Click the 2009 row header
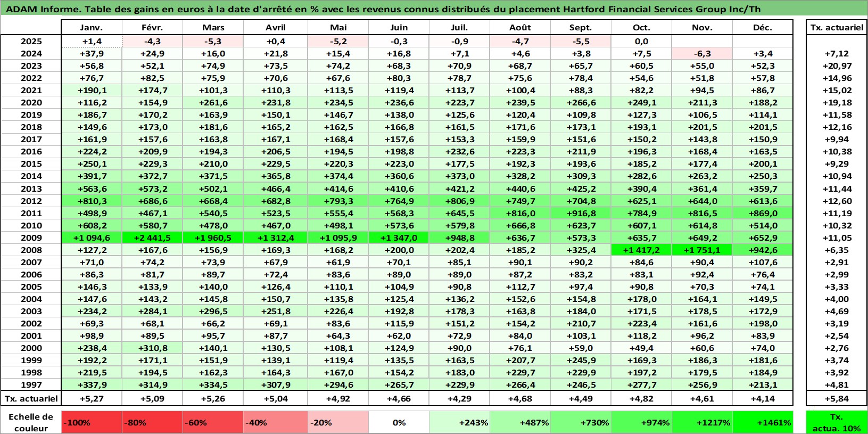The width and height of the screenshot is (868, 434). coord(31,238)
